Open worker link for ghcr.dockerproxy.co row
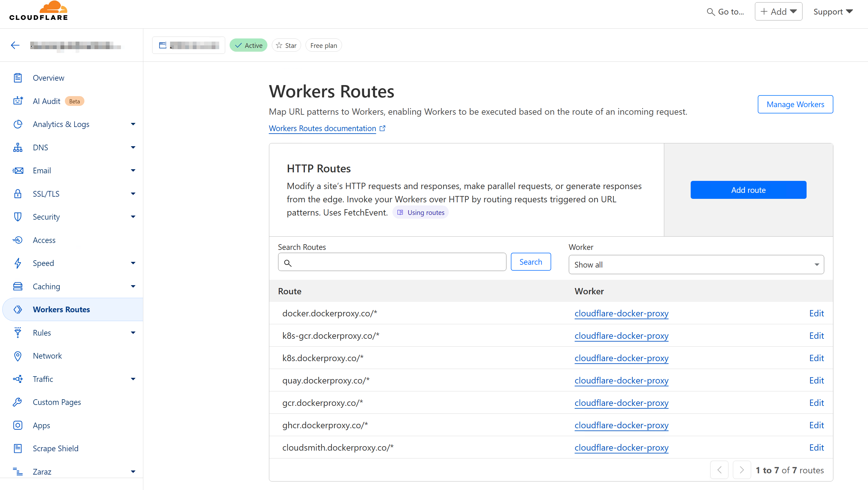 tap(621, 425)
